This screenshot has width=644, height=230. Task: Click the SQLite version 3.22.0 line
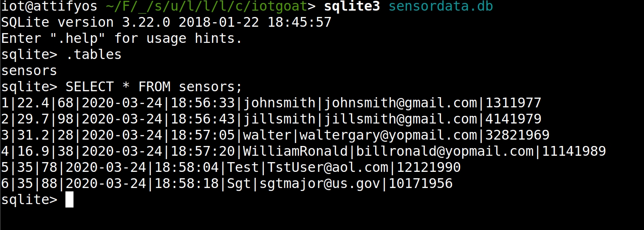(x=166, y=22)
